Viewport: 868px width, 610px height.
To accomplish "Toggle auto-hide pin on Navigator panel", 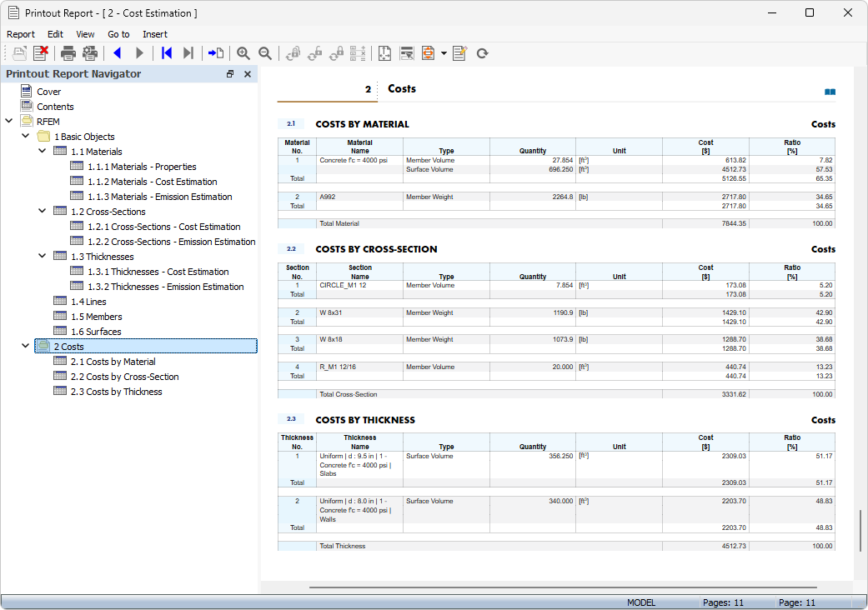I will pyautogui.click(x=229, y=73).
